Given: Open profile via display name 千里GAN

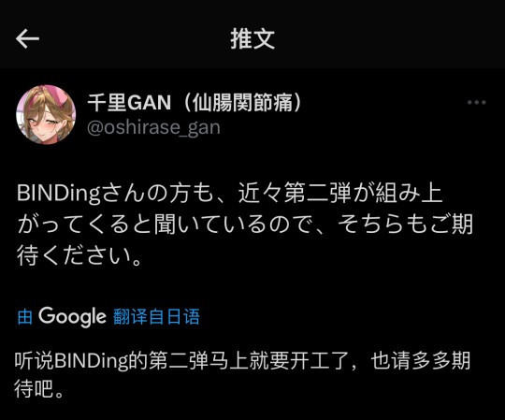Looking at the screenshot, I should click(129, 103).
